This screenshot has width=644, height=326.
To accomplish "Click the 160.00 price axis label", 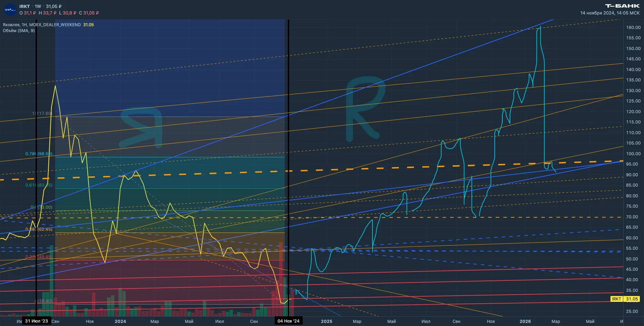I will pyautogui.click(x=633, y=27).
